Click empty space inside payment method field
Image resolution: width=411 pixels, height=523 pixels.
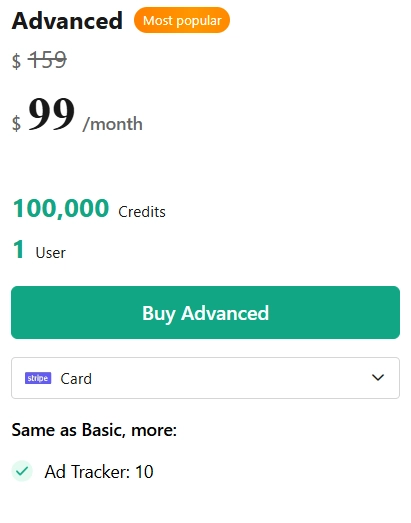point(230,378)
